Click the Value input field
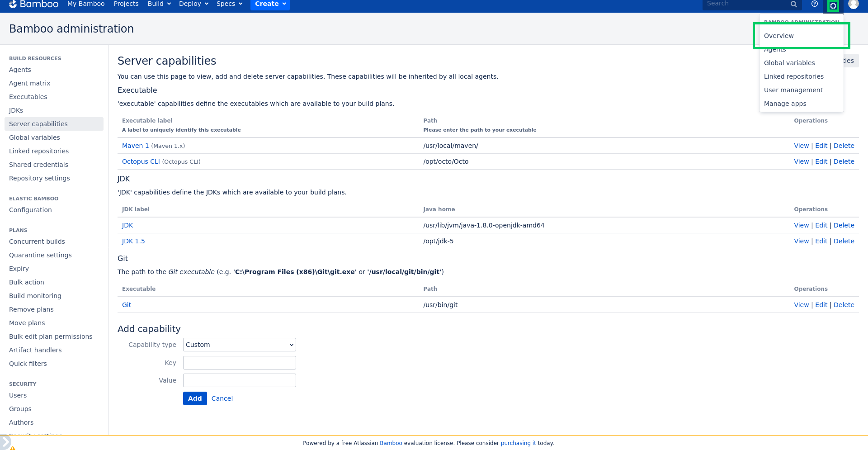This screenshot has height=450, width=868. [x=240, y=380]
